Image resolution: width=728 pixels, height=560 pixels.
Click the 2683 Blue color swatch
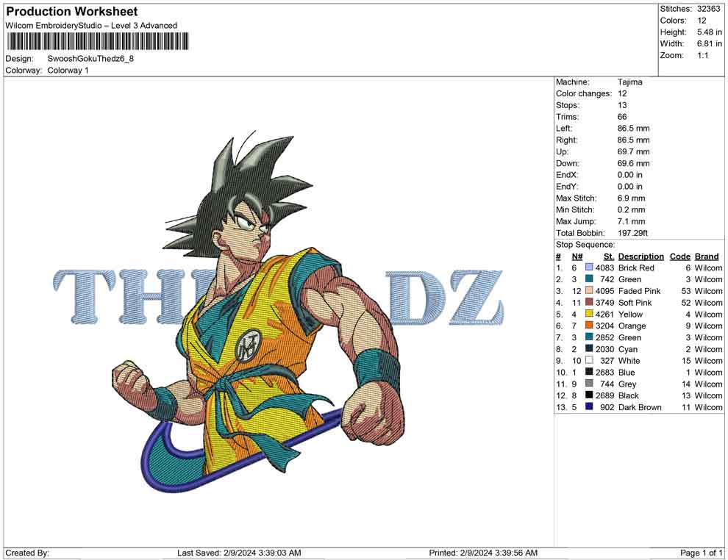pyautogui.click(x=589, y=372)
